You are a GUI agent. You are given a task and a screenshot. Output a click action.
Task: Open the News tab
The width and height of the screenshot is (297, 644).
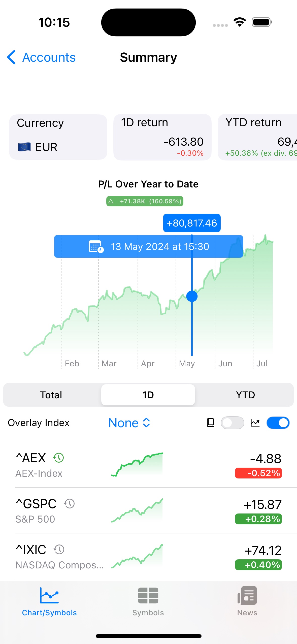(247, 596)
